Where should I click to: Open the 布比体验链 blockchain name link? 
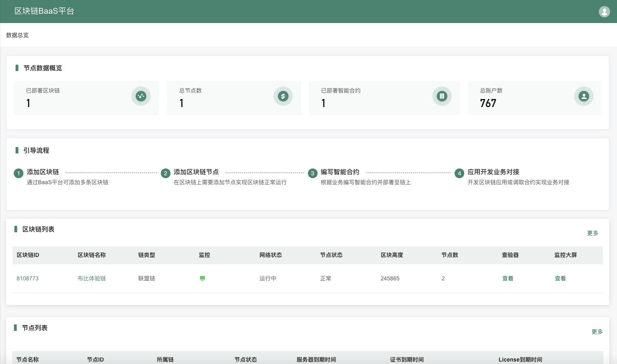point(92,278)
